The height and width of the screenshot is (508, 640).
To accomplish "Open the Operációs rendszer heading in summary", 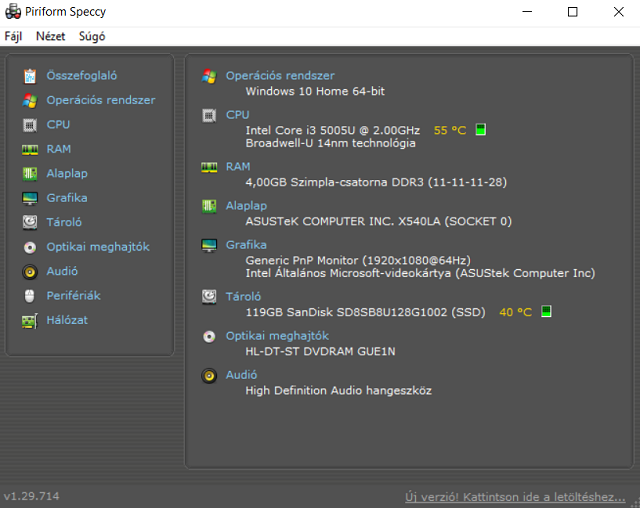I will point(280,76).
